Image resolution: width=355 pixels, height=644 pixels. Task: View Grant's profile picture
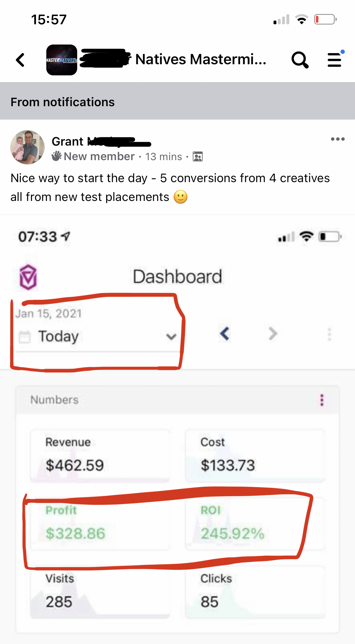pos(27,147)
